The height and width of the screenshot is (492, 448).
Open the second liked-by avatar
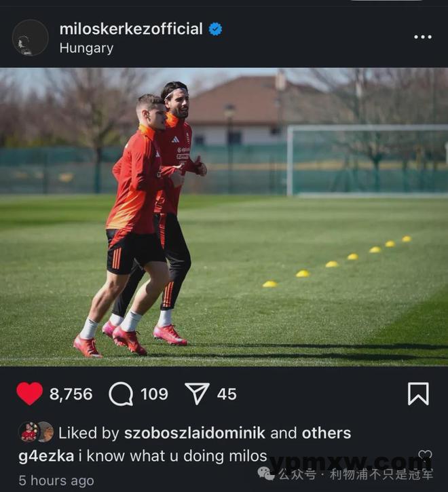click(x=46, y=432)
